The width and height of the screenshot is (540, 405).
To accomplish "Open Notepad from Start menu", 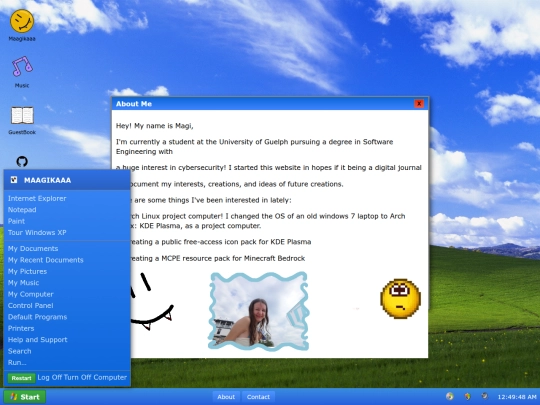I will click(x=22, y=210).
